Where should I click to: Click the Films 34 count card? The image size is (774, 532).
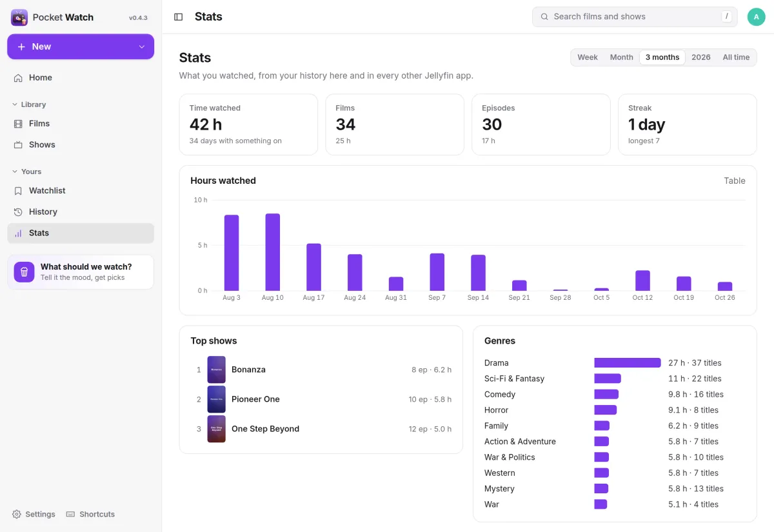point(395,124)
